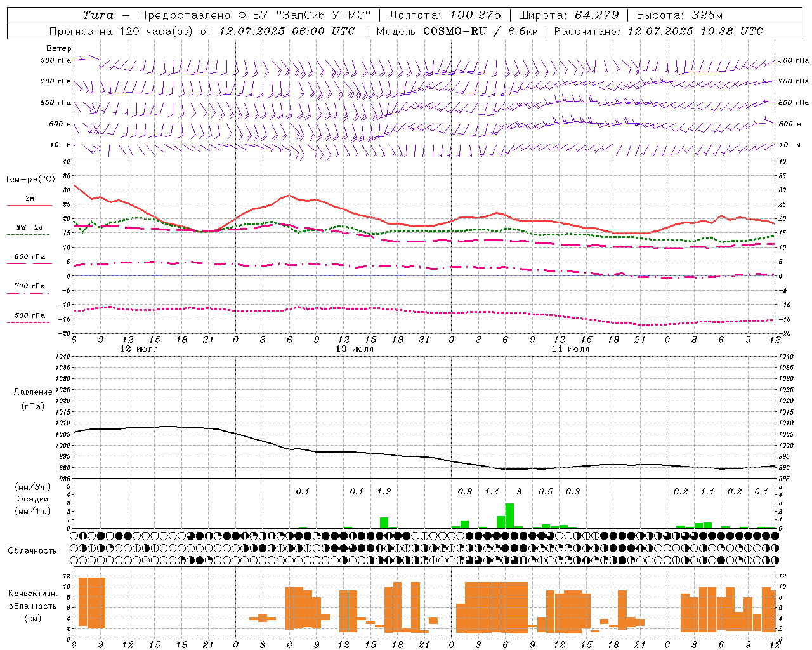Click the 'Давление' pressure panel label
This screenshot has width=812, height=650.
pyautogui.click(x=33, y=392)
